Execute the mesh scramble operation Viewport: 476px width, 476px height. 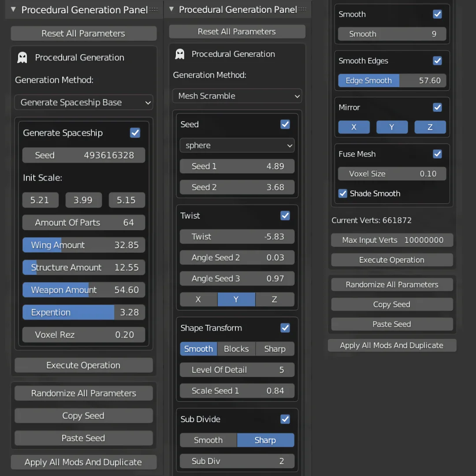pos(392,260)
